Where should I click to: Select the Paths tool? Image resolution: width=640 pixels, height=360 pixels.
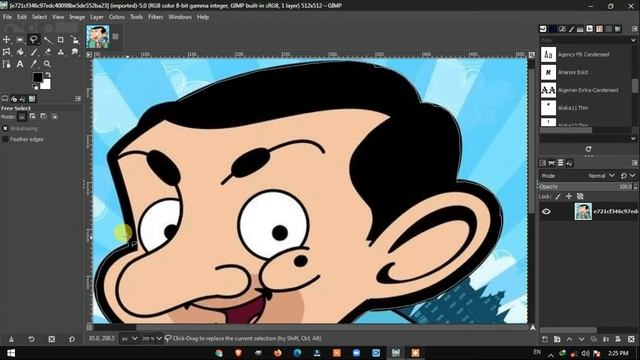7,64
